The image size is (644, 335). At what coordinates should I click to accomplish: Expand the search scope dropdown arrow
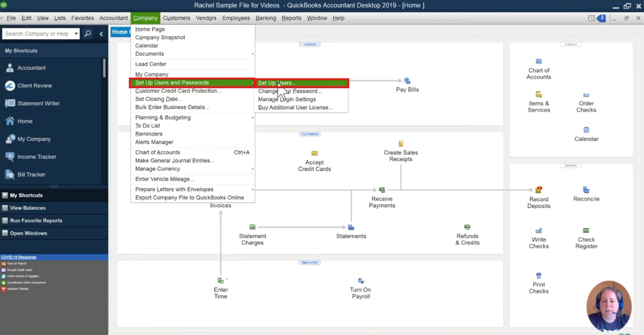tap(76, 34)
